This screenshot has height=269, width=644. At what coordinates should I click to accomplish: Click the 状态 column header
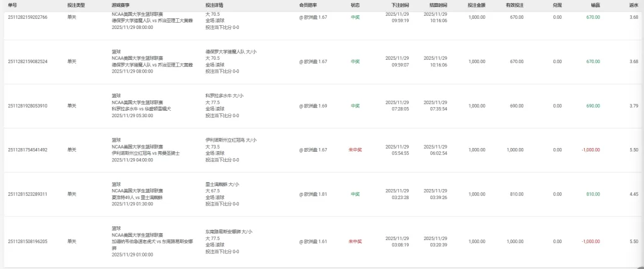pyautogui.click(x=355, y=4)
